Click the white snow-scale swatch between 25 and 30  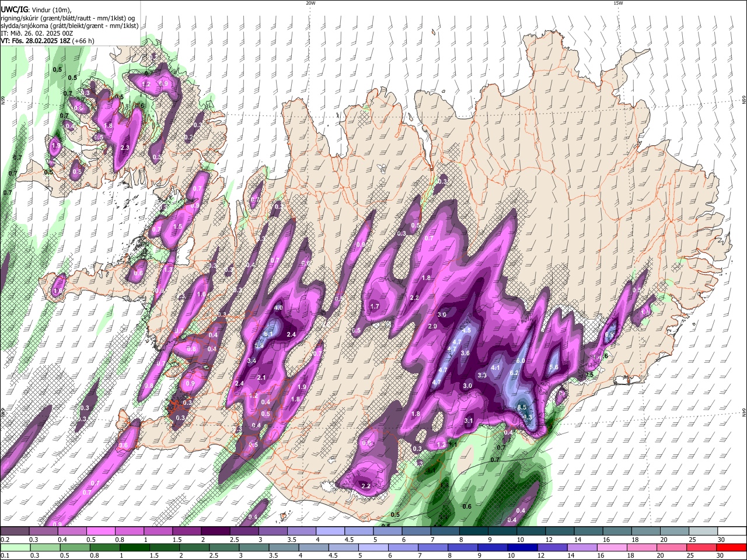[x=703, y=531]
